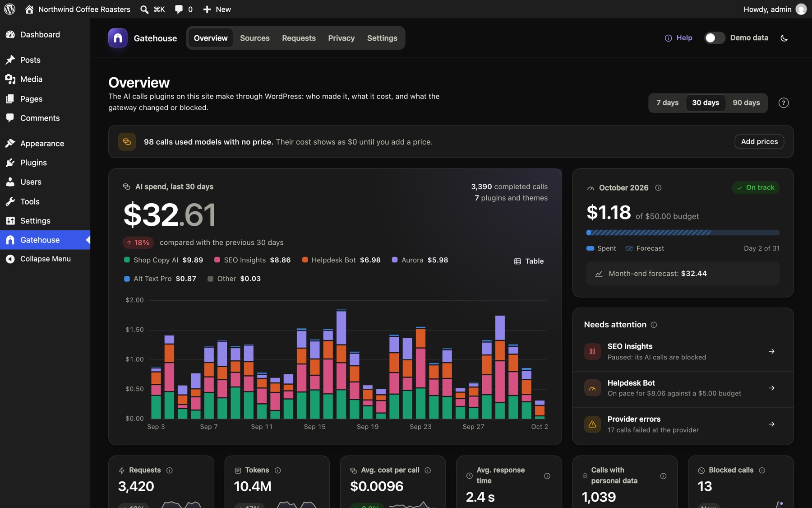Open the comments bubble icon in admin bar
Image resolution: width=812 pixels, height=508 pixels.
click(179, 9)
